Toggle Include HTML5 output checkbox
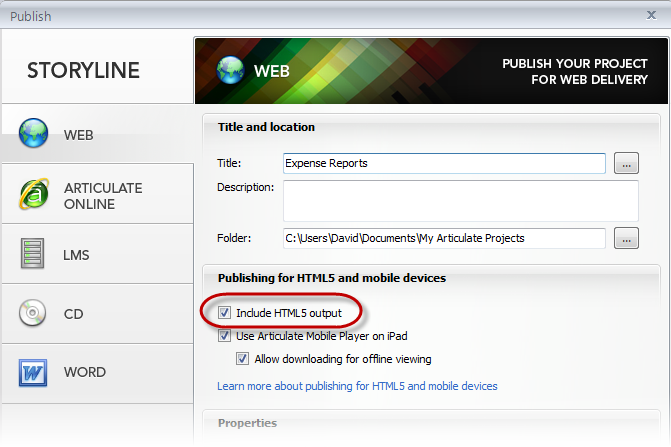 coord(224,313)
